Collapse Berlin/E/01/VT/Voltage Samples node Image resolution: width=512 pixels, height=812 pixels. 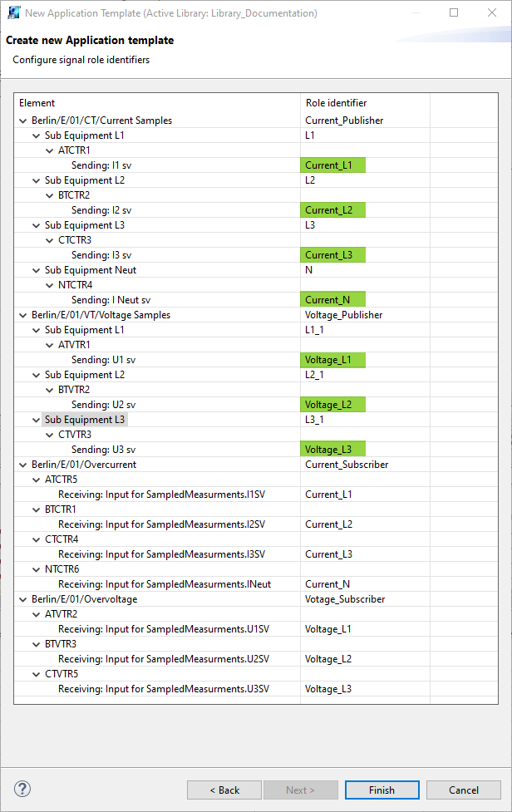point(22,315)
